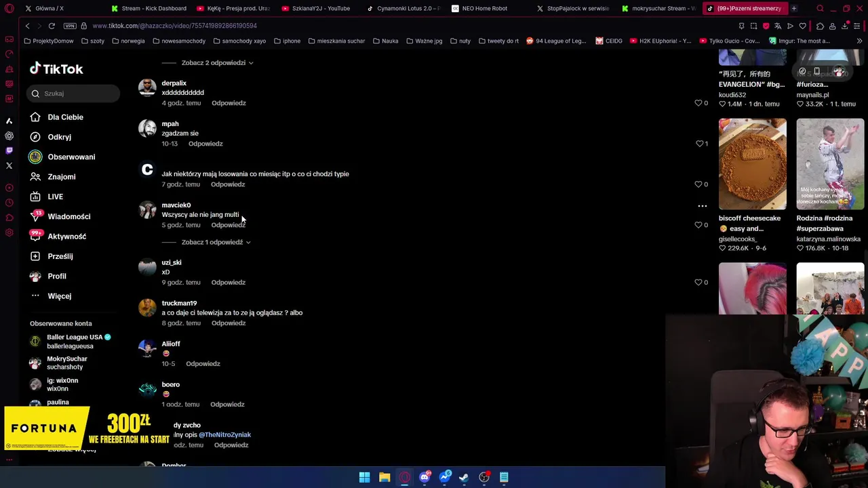
Task: Open mavciek0's profile name
Action: tap(176, 205)
